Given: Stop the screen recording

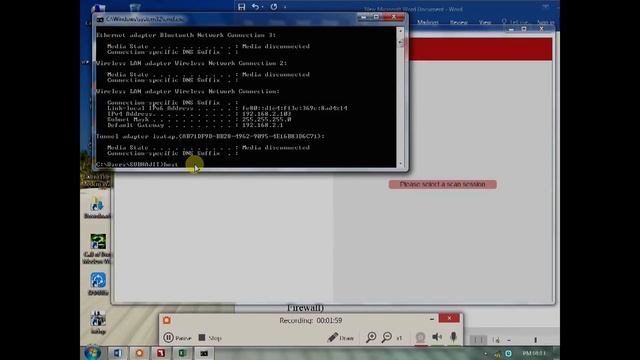Looking at the screenshot, I should [x=210, y=338].
